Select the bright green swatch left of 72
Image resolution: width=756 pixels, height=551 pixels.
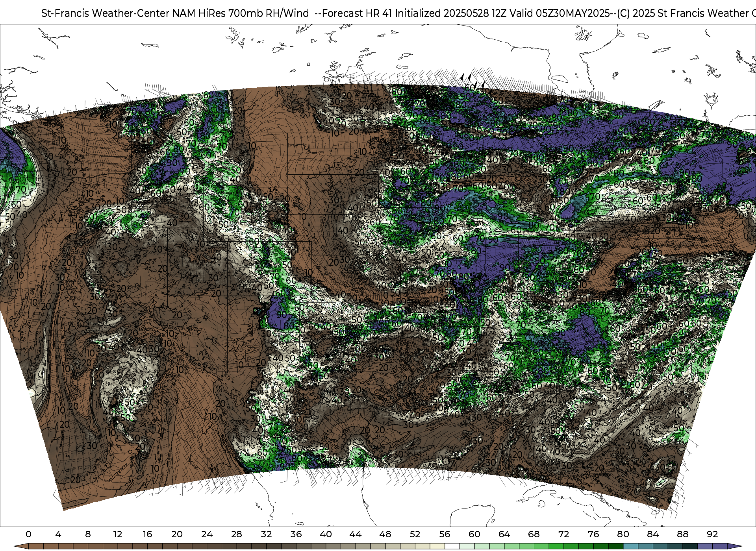click(556, 546)
